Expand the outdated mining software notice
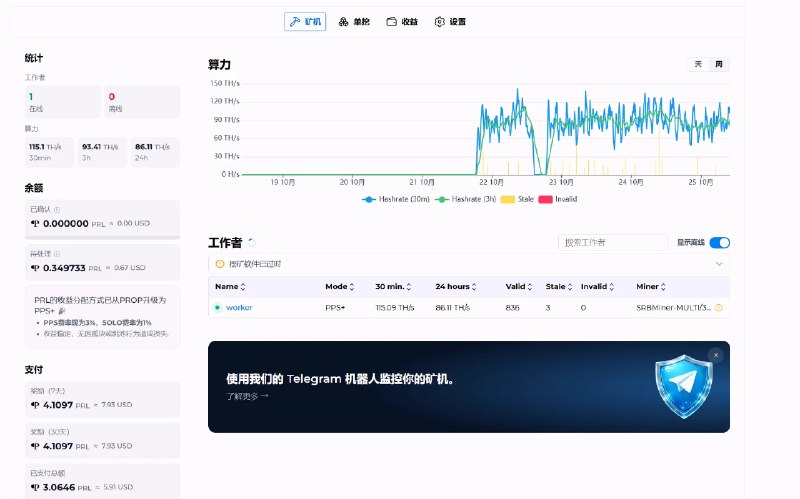The width and height of the screenshot is (800, 499). (719, 264)
